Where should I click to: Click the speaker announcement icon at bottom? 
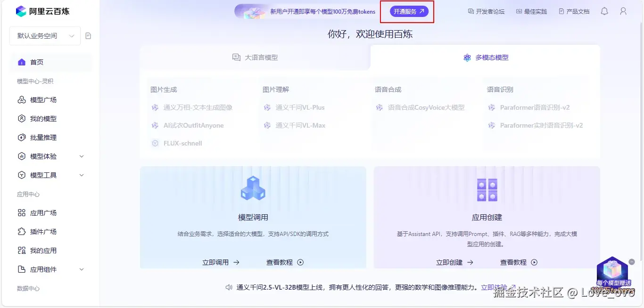coord(229,287)
